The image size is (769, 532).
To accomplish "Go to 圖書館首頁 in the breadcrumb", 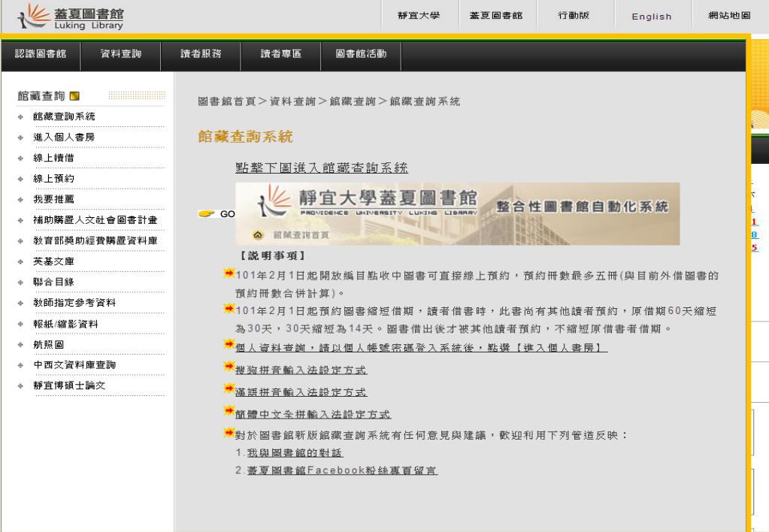I will pos(227,101).
